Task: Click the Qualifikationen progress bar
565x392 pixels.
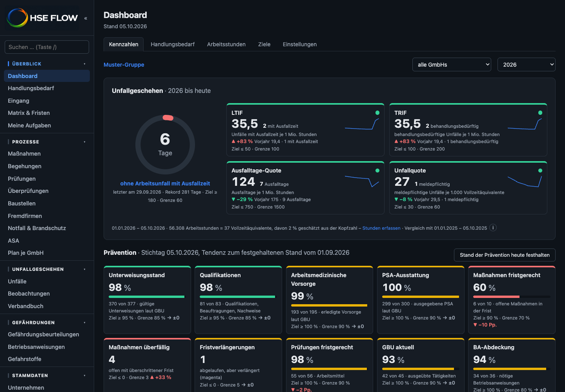Action: pos(238,297)
